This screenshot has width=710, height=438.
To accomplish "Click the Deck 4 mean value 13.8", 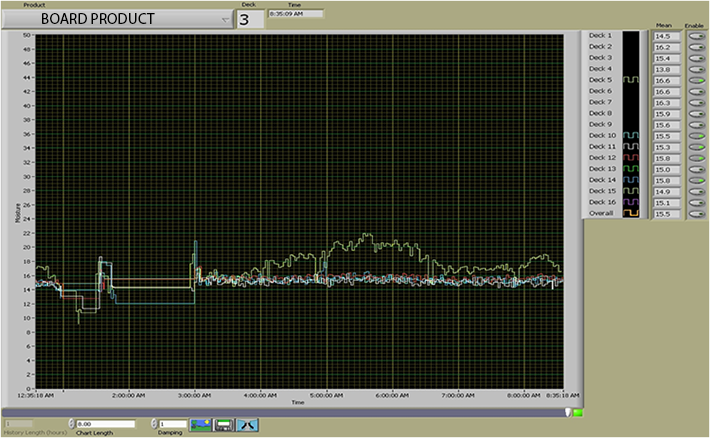I will 667,69.
